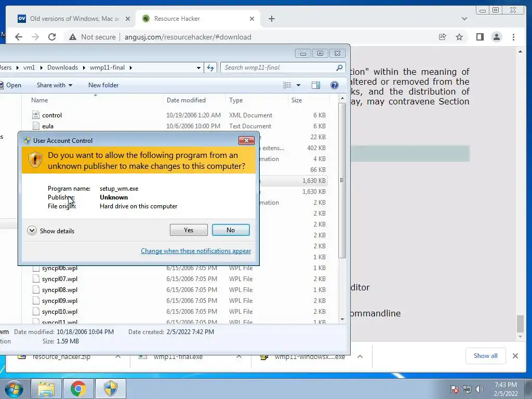Go back in Chrome browser

[x=19, y=37]
